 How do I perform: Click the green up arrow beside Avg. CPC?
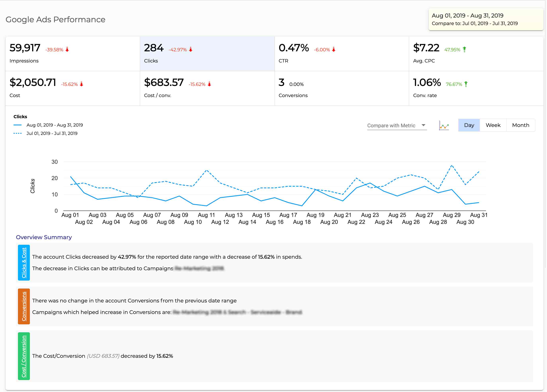(465, 49)
